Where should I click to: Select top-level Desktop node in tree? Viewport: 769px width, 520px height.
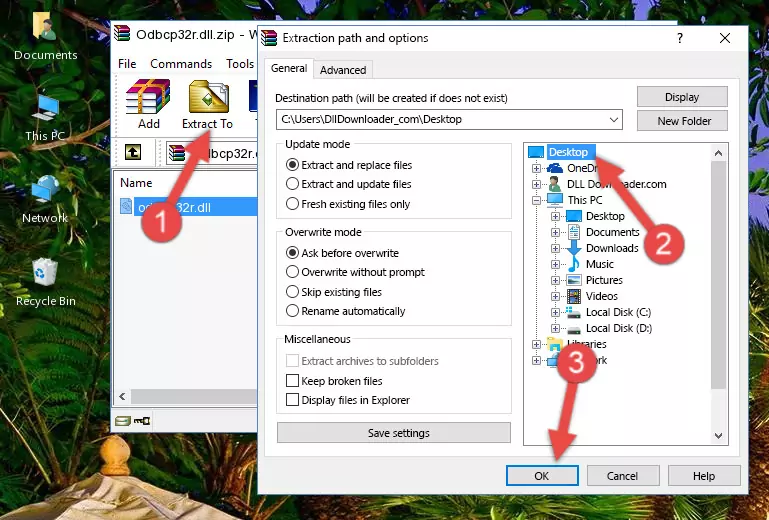pyautogui.click(x=568, y=152)
